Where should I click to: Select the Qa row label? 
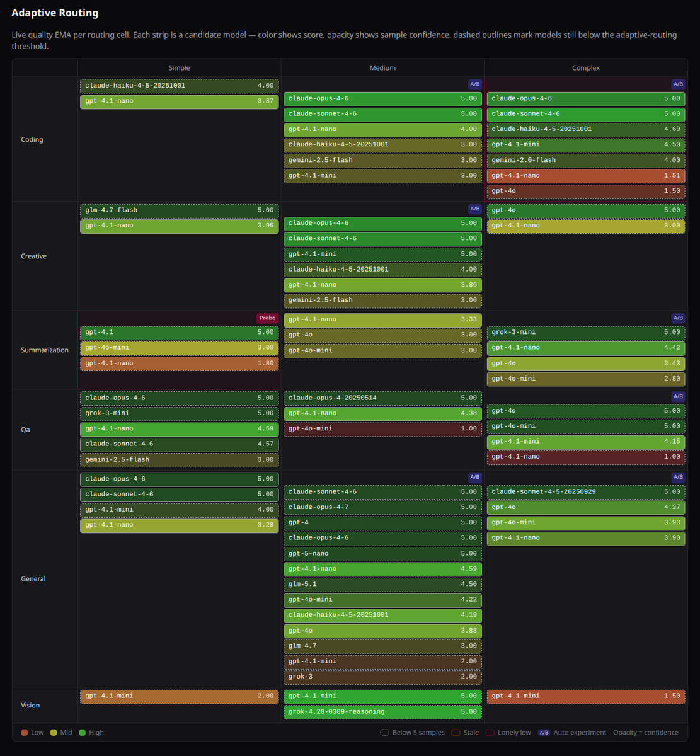pyautogui.click(x=26, y=430)
